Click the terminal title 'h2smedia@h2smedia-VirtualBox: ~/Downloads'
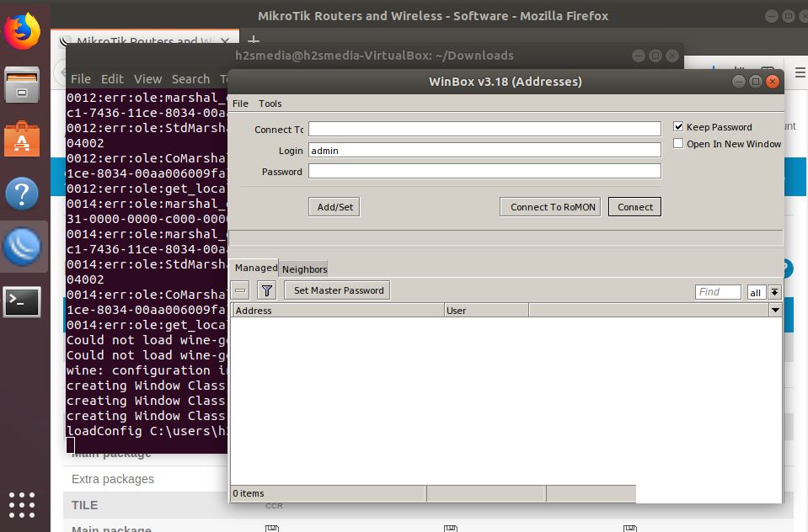This screenshot has height=532, width=808. pyautogui.click(x=375, y=56)
